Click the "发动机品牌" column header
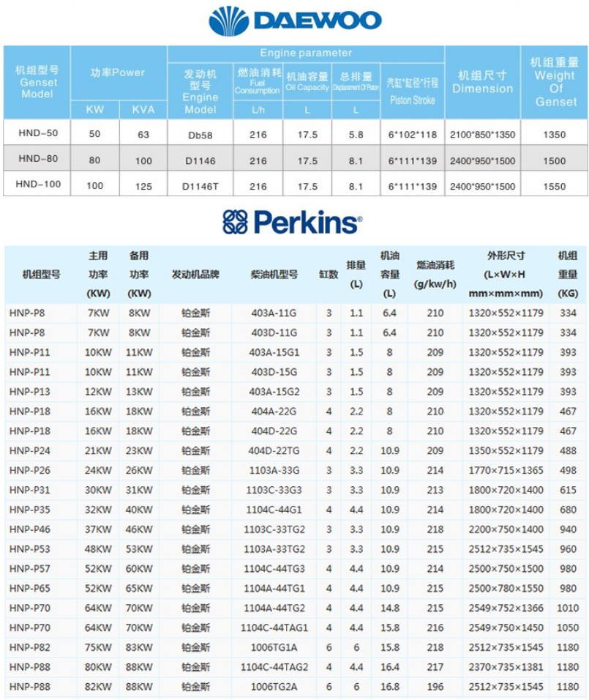This screenshot has height=700, width=589. 195,275
